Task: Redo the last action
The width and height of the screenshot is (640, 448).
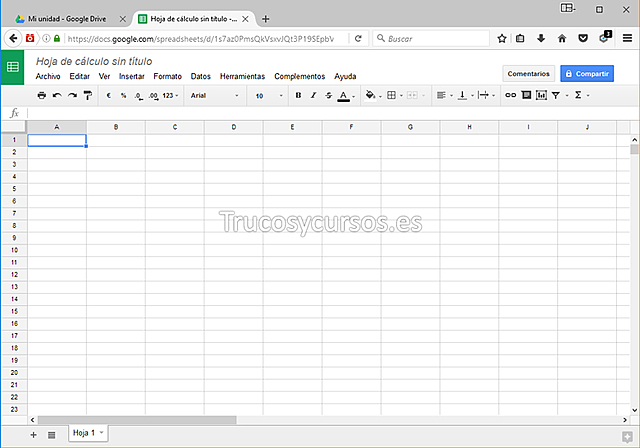Action: tap(72, 95)
